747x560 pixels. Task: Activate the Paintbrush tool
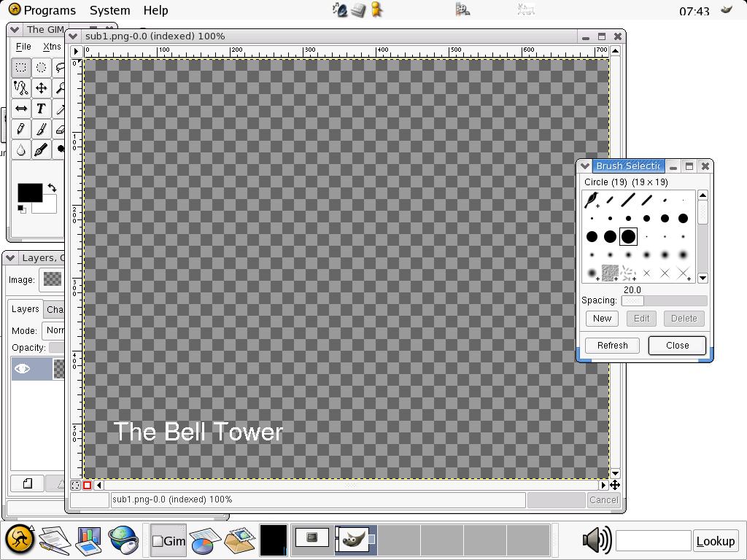41,129
